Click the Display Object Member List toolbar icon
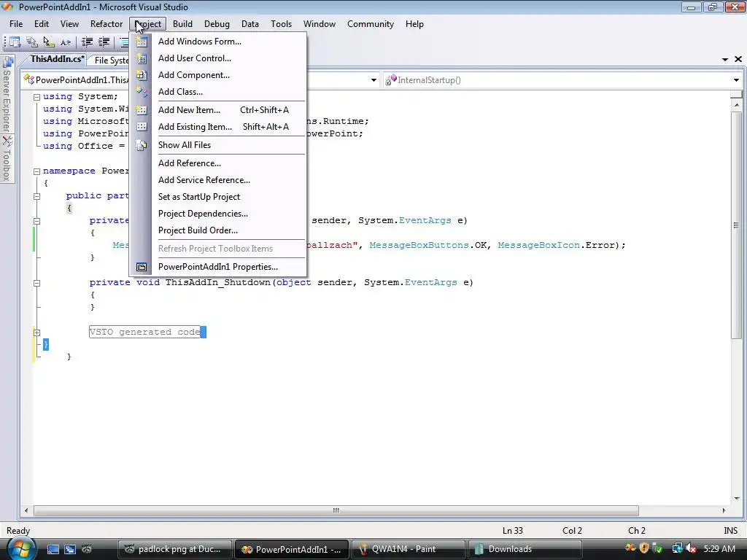 [15, 42]
